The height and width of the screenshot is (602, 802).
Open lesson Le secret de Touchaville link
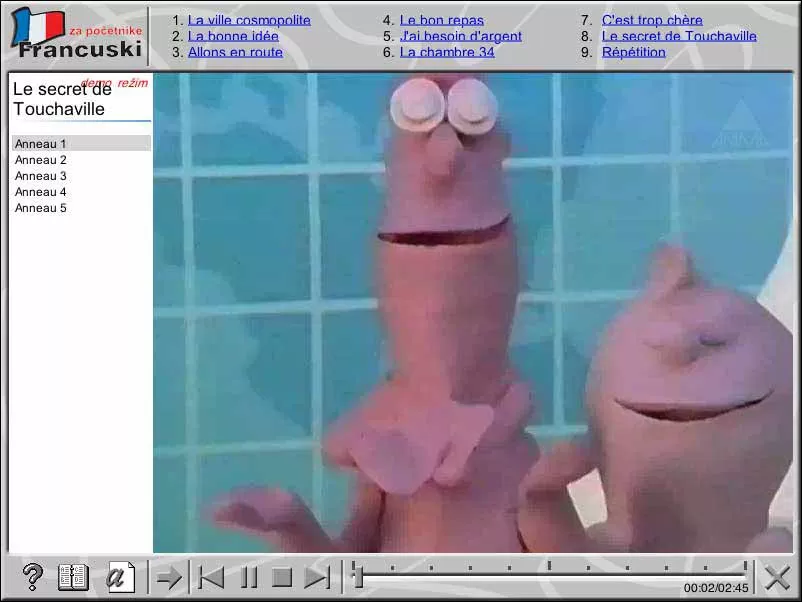pyautogui.click(x=679, y=36)
